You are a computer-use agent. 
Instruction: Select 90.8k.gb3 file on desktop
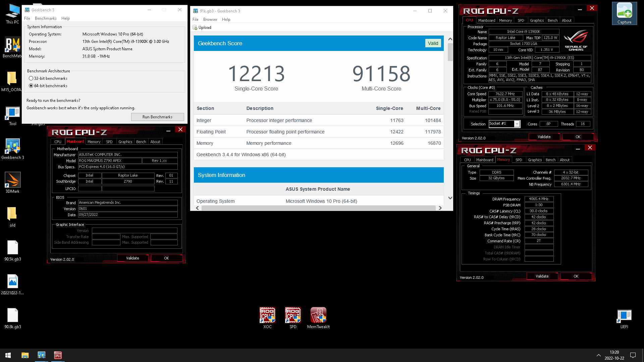pos(12,318)
